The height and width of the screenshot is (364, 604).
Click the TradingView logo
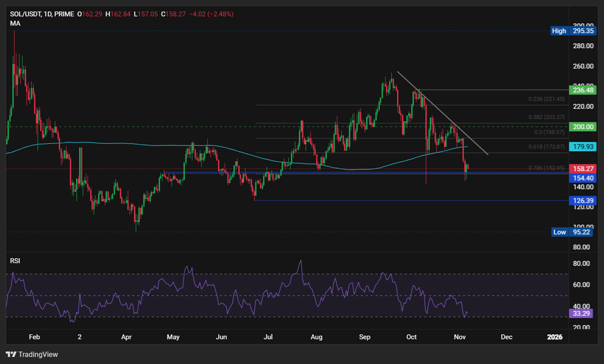[x=30, y=354]
